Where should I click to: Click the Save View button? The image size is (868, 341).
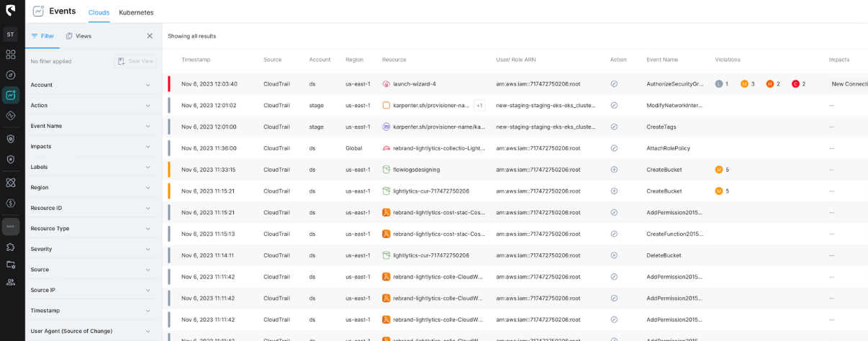tap(135, 61)
